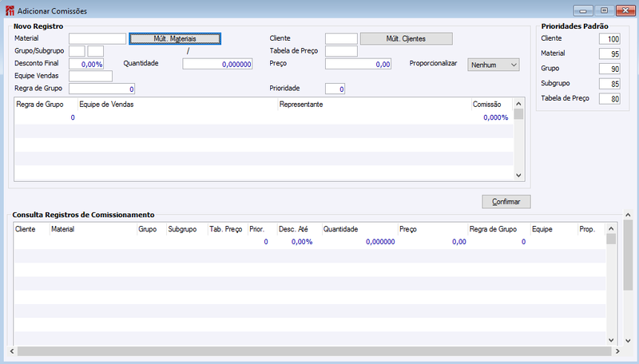The height and width of the screenshot is (364, 639).
Task: Click the Prioridade input field
Action: click(335, 89)
